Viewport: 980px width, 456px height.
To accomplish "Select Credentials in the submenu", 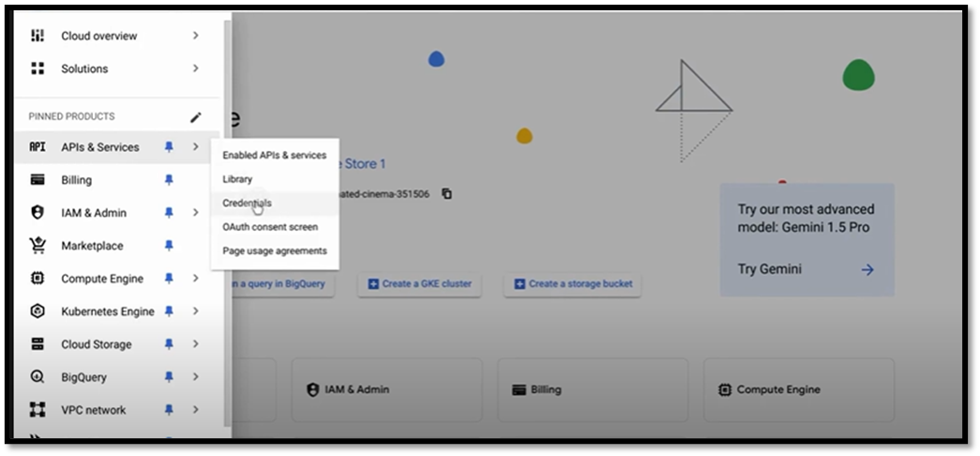I will (275, 204).
